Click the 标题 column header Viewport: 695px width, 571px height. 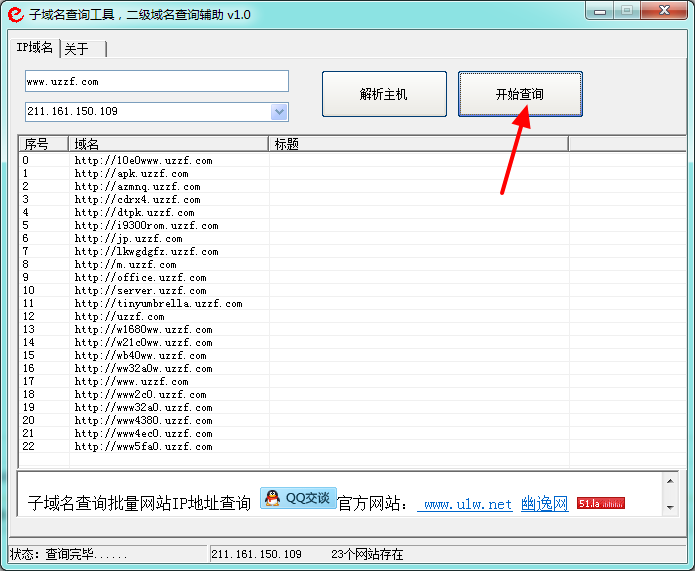point(418,144)
